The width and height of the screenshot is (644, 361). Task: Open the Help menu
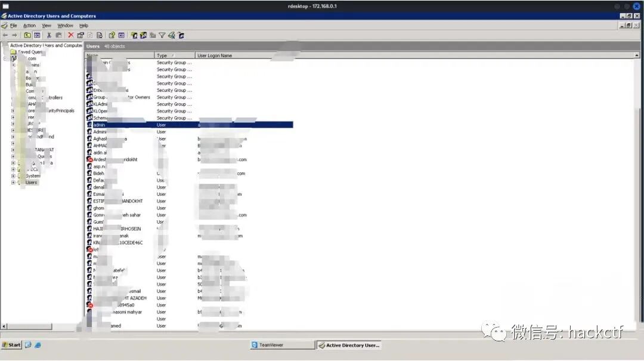(x=83, y=26)
